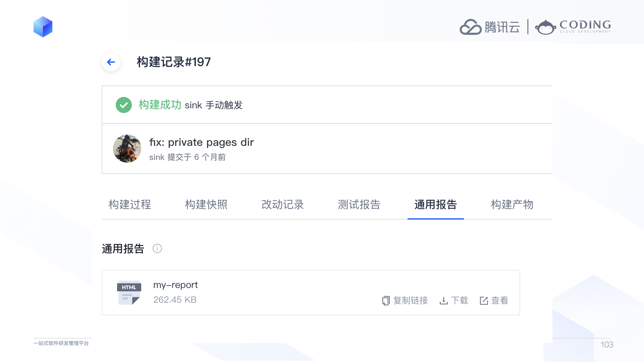Open the 改动记录 tab
This screenshot has width=644, height=362.
pyautogui.click(x=283, y=204)
